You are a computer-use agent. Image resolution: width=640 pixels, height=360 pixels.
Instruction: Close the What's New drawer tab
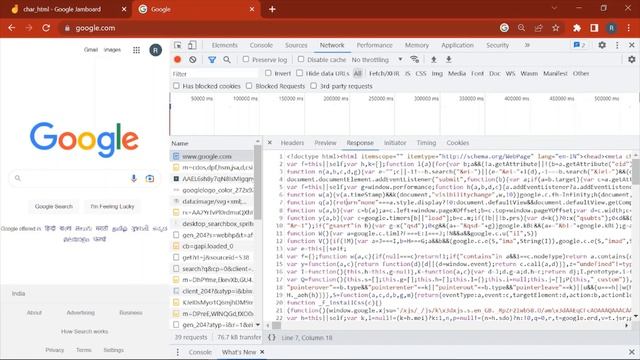pos(262,352)
